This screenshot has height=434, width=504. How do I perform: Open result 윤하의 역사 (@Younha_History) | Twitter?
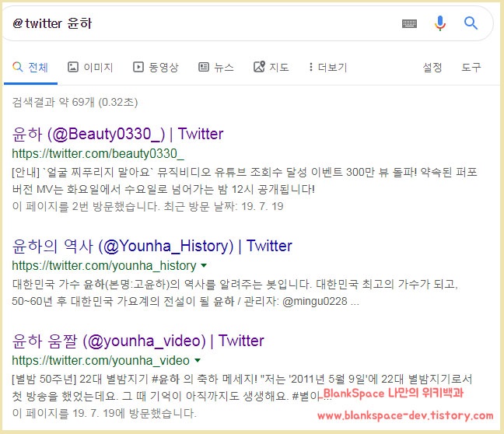coord(152,246)
